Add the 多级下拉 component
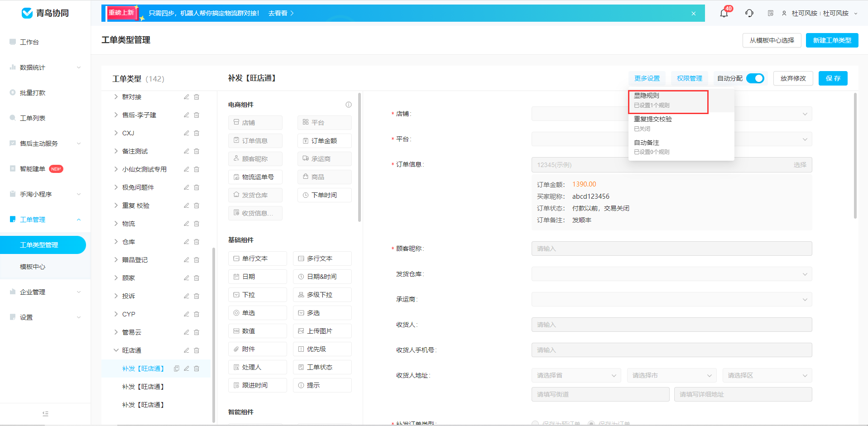868x426 pixels. [x=322, y=295]
